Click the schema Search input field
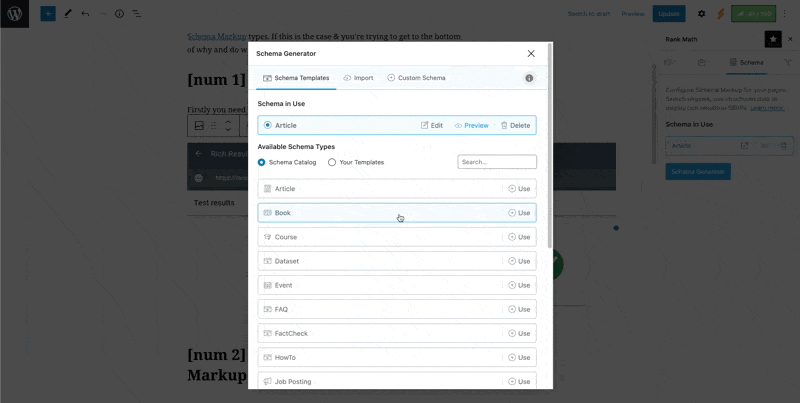The height and width of the screenshot is (403, 800). 497,162
